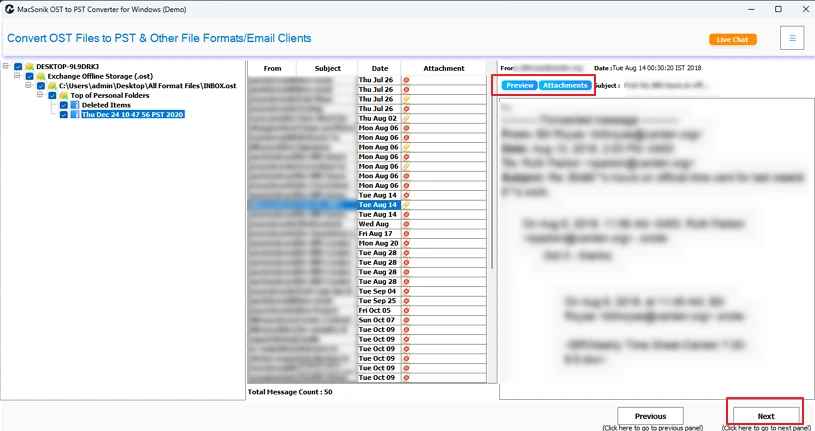The height and width of the screenshot is (431, 815).
Task: Uncheck the Deleted Items checkbox
Action: pyautogui.click(x=64, y=105)
